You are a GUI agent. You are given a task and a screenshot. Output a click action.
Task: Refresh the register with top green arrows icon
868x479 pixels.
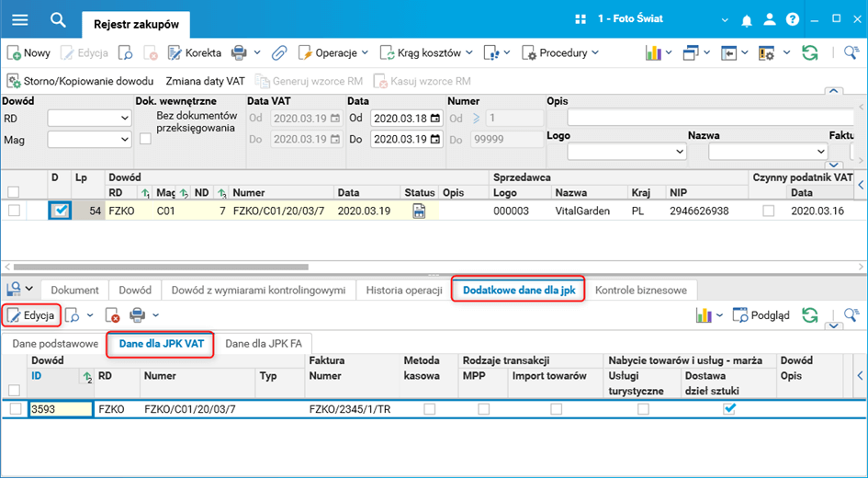(x=810, y=53)
